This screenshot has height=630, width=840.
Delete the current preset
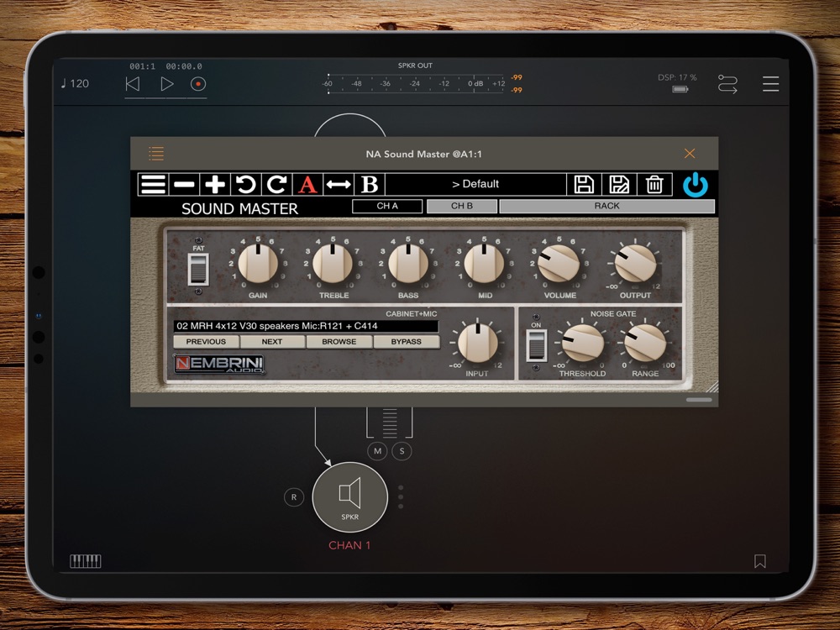654,184
